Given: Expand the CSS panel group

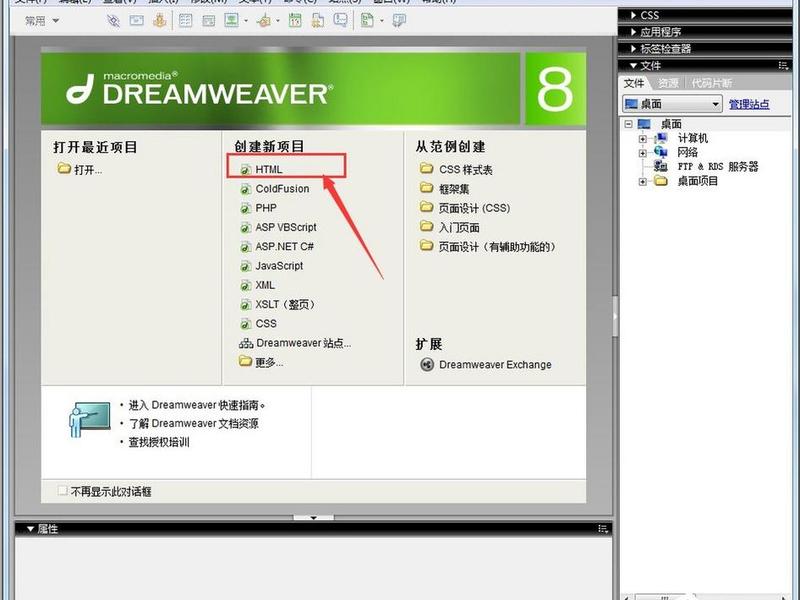Looking at the screenshot, I should [633, 15].
